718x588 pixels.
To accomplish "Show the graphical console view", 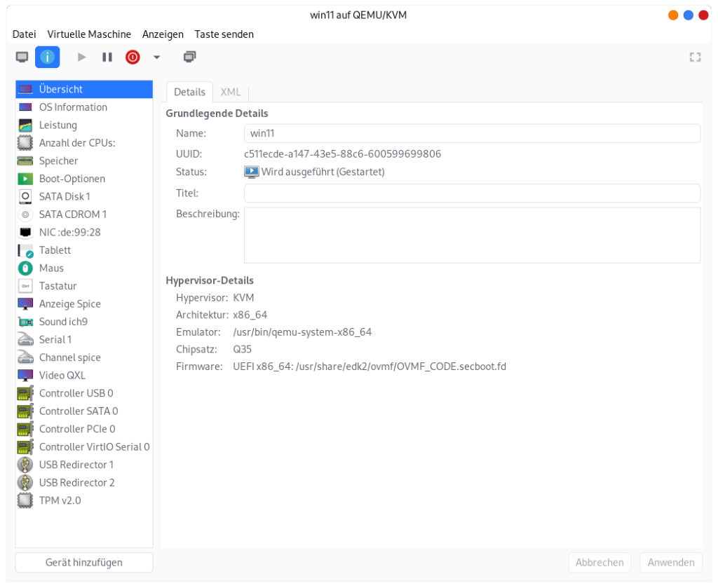I will coord(22,57).
